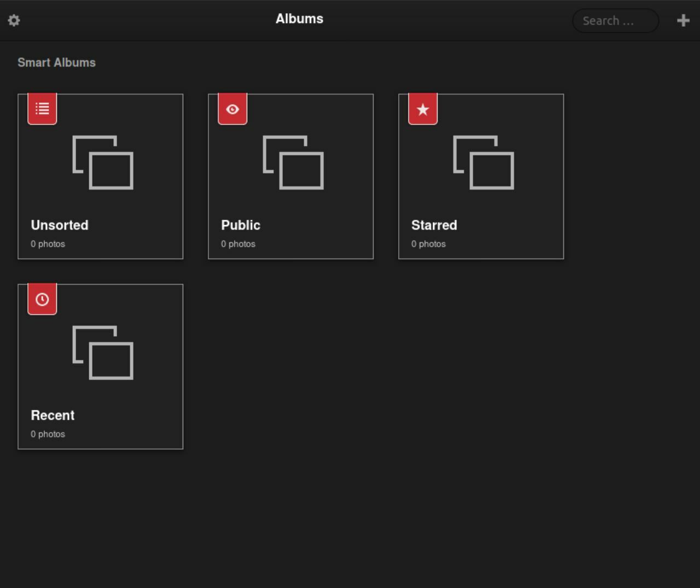Click '0 photos' under Unsorted
The width and height of the screenshot is (700, 588).
48,244
